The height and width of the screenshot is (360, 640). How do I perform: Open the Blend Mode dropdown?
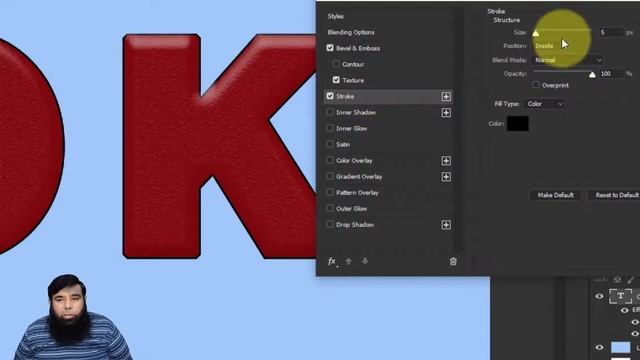click(567, 60)
